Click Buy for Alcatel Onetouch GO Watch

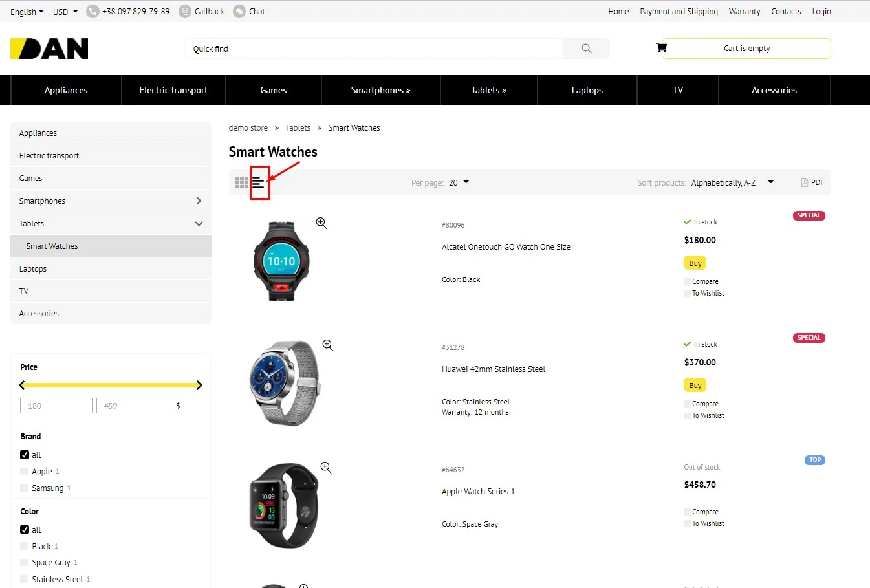(694, 263)
